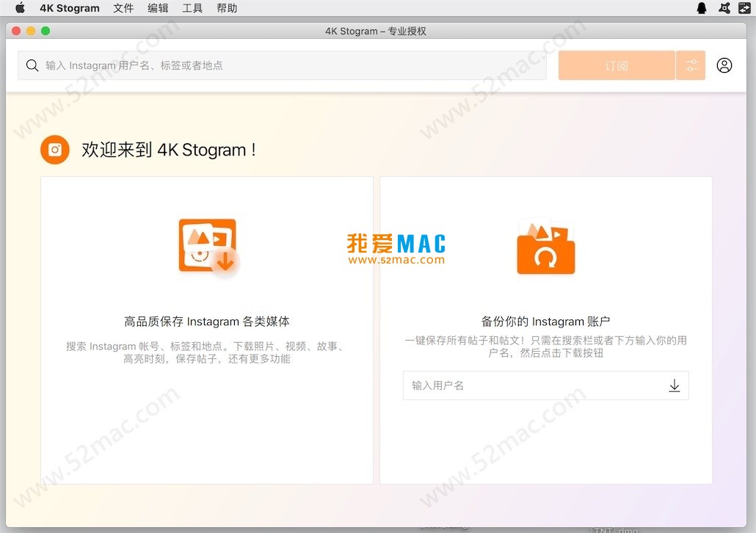Click the orange backup folder icon on right card

(x=545, y=247)
